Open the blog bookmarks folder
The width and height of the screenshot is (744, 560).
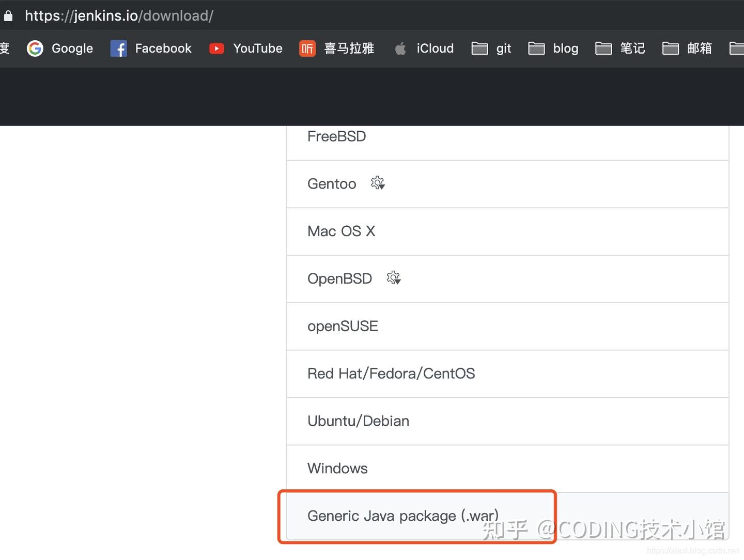(x=553, y=48)
